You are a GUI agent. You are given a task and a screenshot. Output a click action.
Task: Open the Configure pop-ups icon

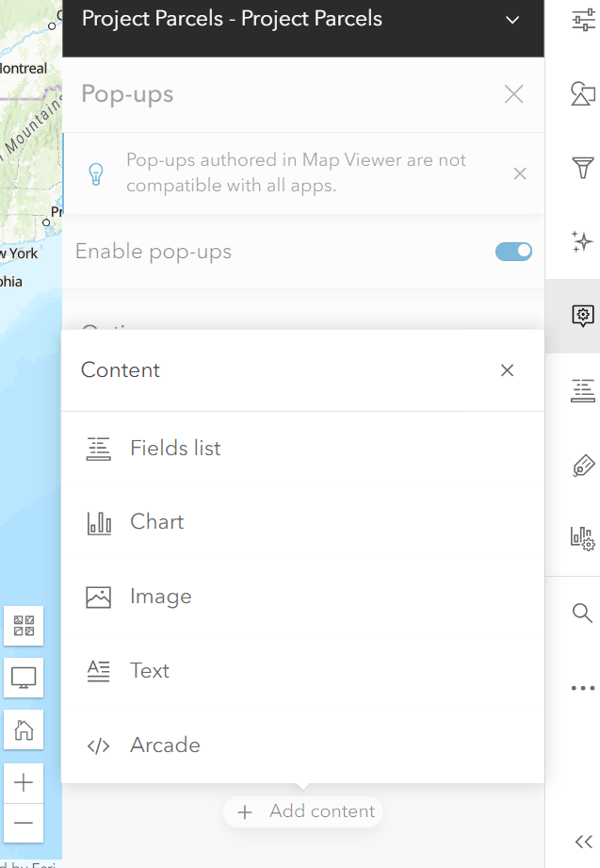click(583, 316)
